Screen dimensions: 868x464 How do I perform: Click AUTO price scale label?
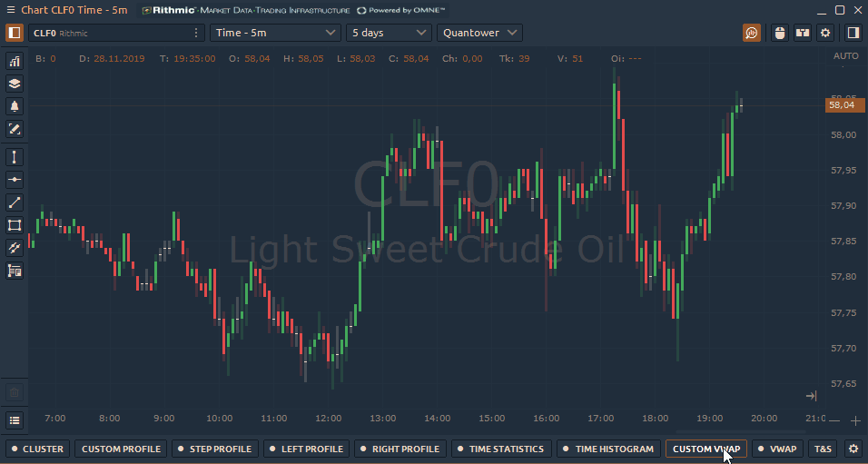[x=844, y=56]
